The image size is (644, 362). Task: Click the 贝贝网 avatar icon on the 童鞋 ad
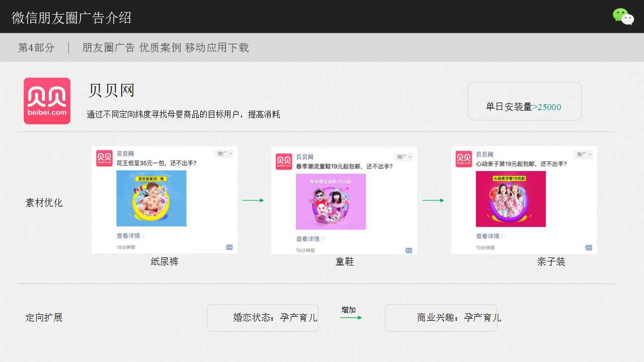[283, 161]
